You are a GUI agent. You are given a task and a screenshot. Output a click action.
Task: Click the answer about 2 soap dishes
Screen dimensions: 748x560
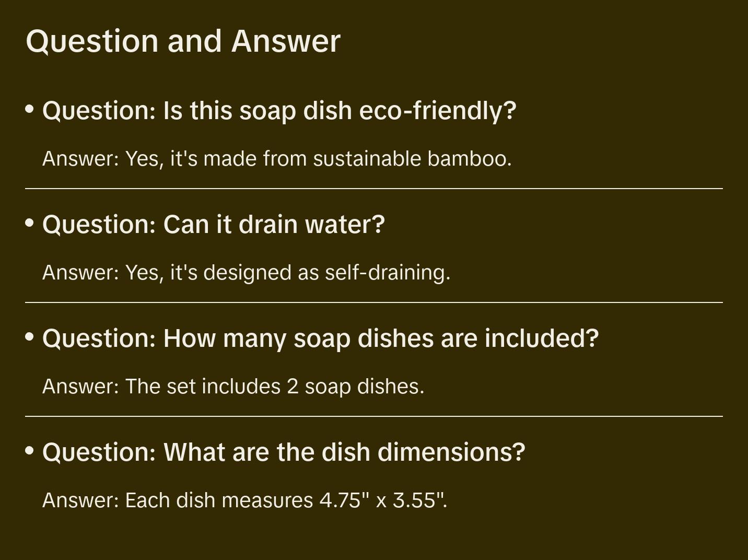click(x=233, y=386)
